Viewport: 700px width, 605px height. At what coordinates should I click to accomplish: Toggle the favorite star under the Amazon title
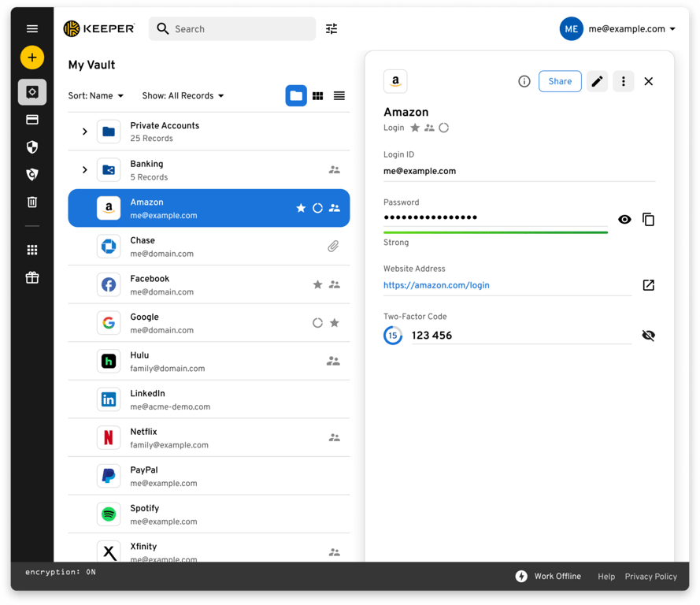pos(415,128)
